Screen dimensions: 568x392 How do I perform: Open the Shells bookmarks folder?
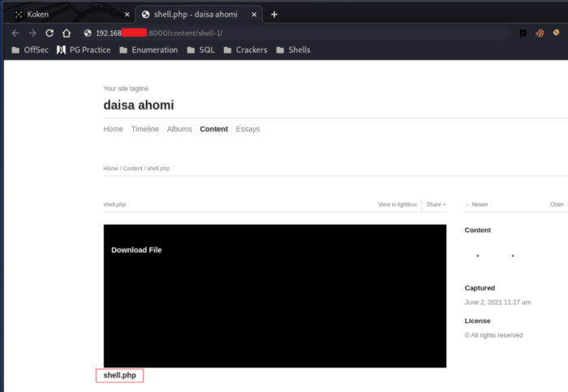coord(292,50)
